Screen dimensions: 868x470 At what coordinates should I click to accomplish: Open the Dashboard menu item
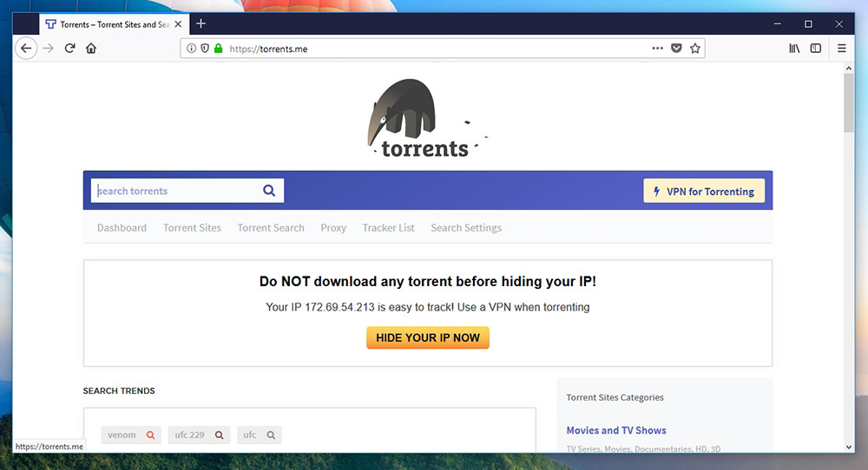point(122,228)
